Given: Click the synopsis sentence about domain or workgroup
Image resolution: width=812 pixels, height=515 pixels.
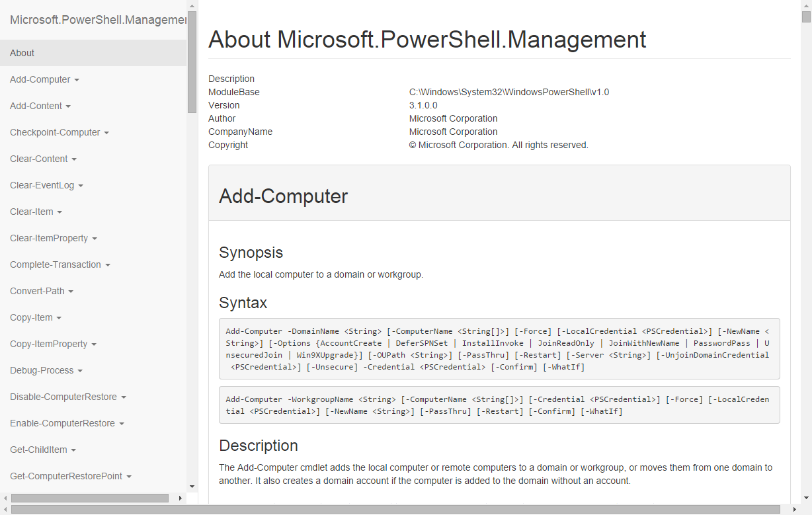Looking at the screenshot, I should tap(321, 274).
